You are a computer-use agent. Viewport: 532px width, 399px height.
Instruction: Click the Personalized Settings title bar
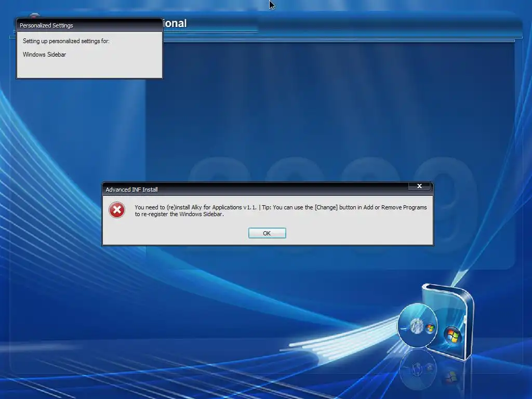pyautogui.click(x=89, y=25)
